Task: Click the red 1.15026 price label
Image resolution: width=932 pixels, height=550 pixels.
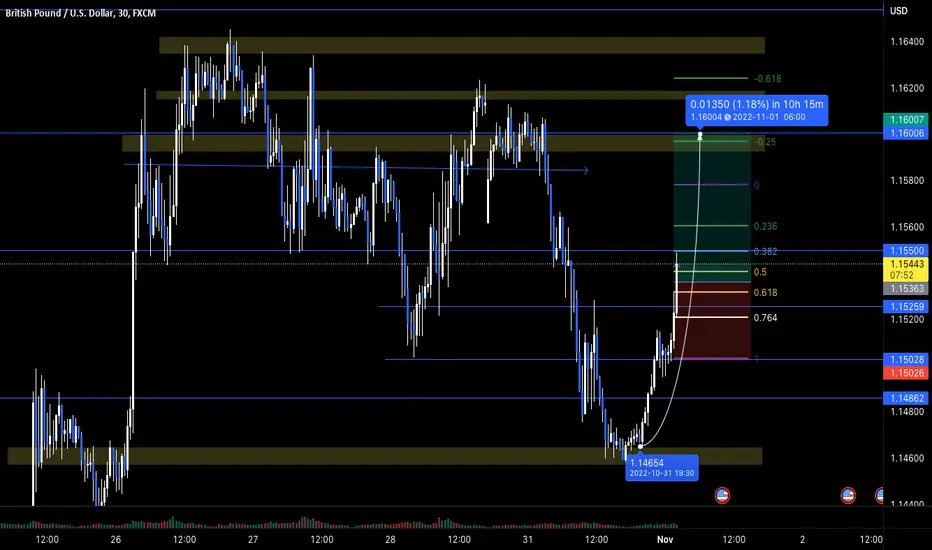Action: pyautogui.click(x=905, y=373)
